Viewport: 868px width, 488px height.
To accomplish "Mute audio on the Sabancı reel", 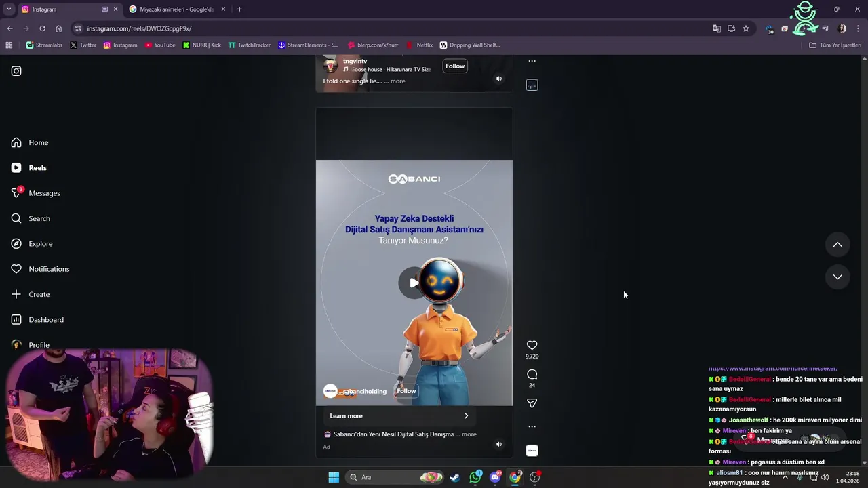I will tap(498, 445).
